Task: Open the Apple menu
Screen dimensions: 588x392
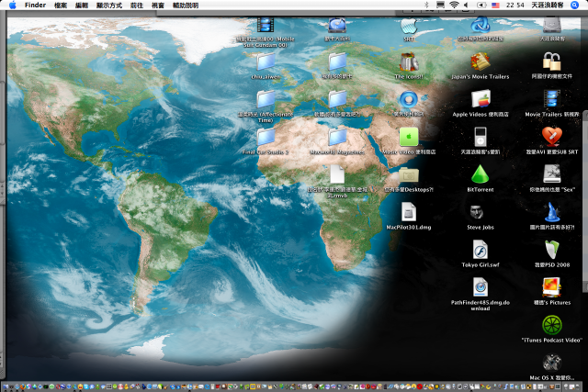Action: point(12,6)
